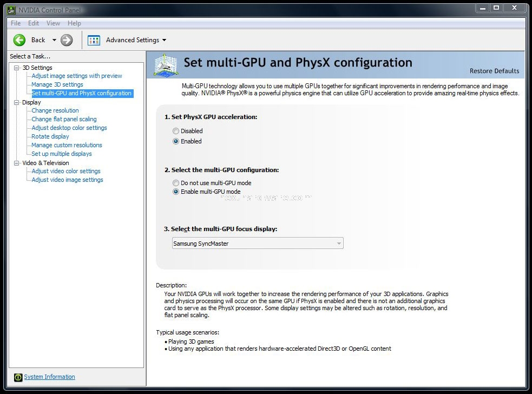Open the View menu
Screen dimensions: 532x394
point(53,23)
